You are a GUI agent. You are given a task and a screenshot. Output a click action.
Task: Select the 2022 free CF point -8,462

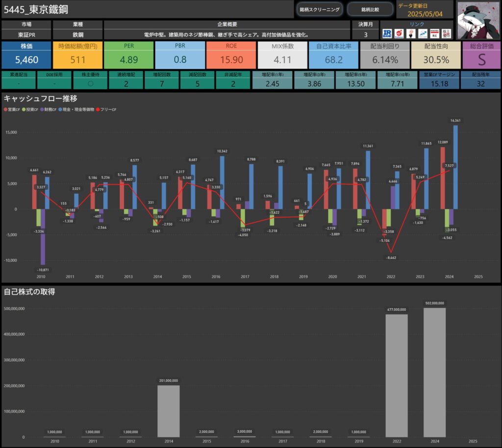[x=391, y=252]
